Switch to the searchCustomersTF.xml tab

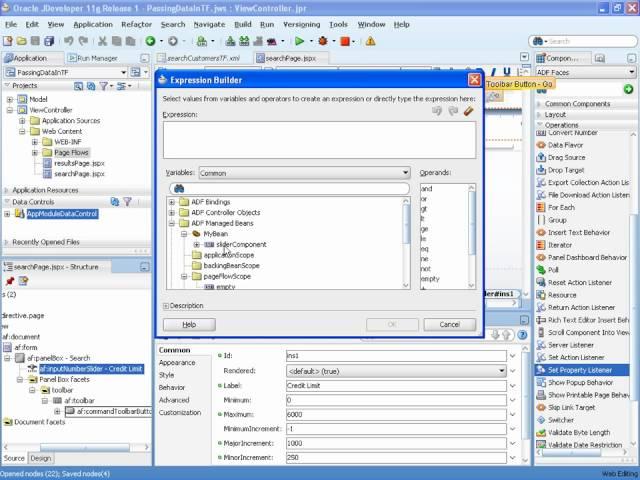[204, 58]
